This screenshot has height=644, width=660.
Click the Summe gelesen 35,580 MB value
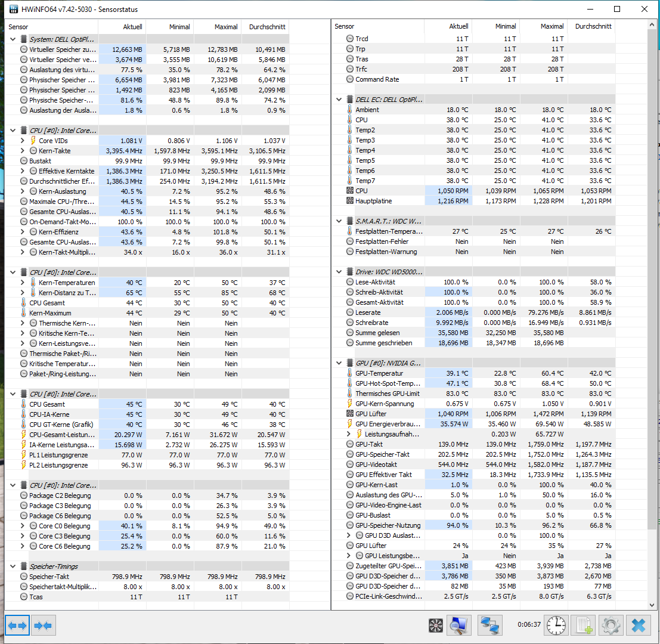click(x=453, y=333)
